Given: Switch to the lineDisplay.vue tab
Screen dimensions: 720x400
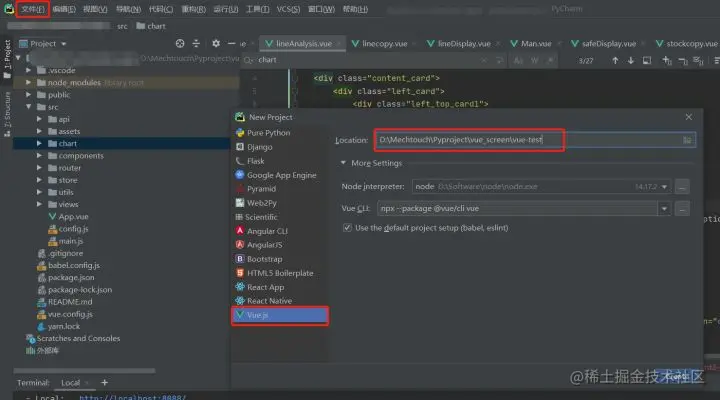Looking at the screenshot, I should point(463,44).
